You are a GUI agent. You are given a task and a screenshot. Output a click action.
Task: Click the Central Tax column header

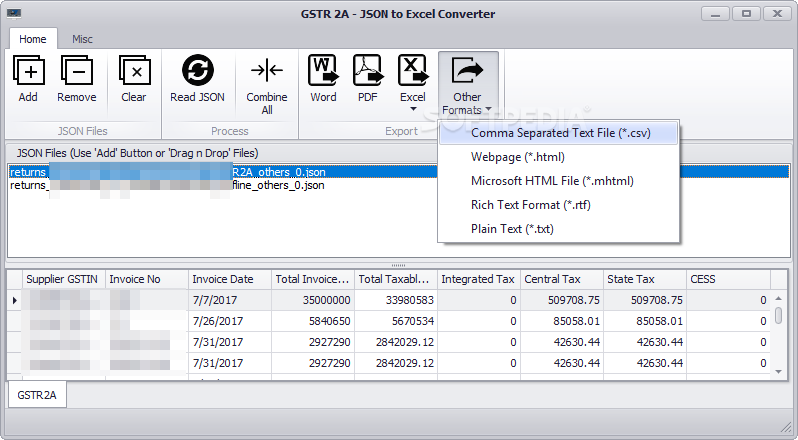[562, 279]
